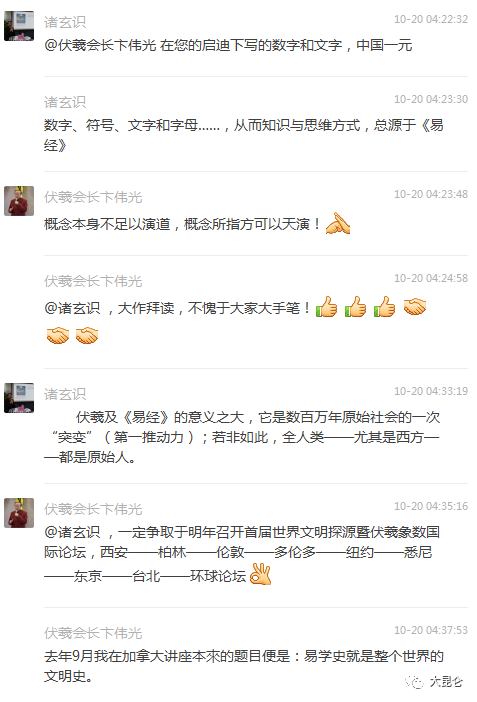Click the @诸玄识 mention in 大作拜读 message
Image resolution: width=477 pixels, height=702 pixels.
tap(72, 308)
